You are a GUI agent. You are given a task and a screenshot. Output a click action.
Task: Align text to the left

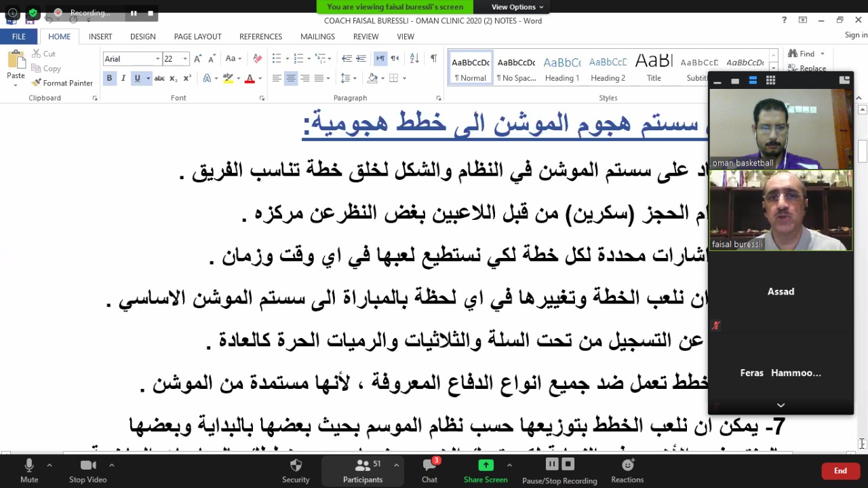tap(277, 79)
